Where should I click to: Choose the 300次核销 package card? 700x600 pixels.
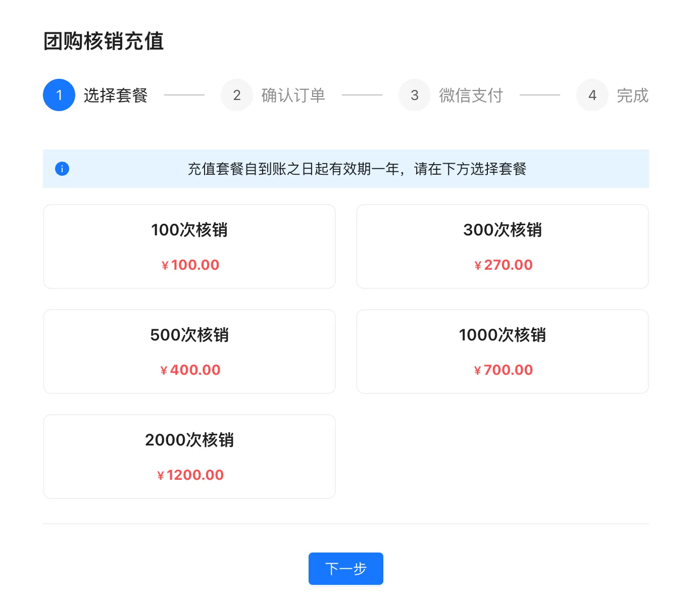(x=503, y=246)
